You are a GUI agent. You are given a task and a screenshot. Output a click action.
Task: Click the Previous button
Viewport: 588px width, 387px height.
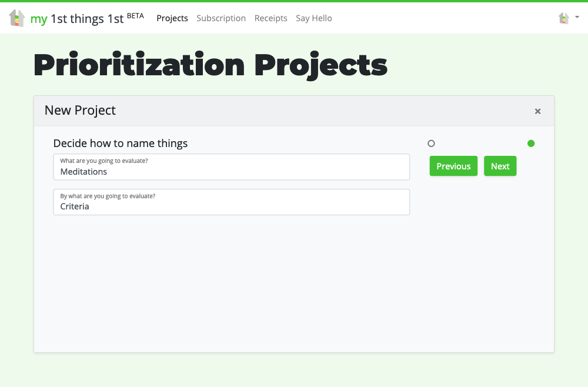pyautogui.click(x=453, y=166)
